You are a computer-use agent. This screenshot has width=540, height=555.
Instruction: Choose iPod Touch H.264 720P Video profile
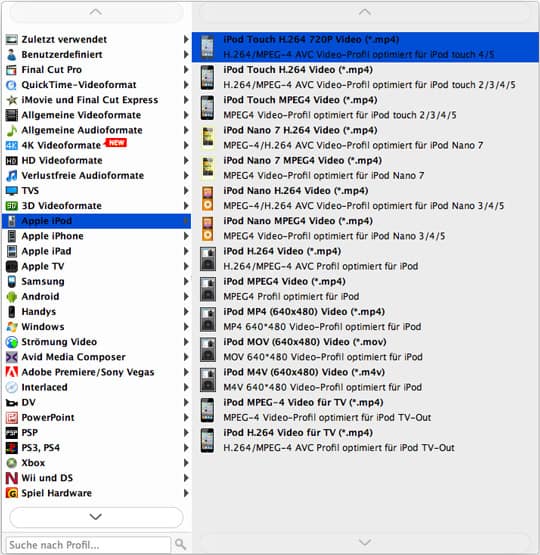[365, 47]
